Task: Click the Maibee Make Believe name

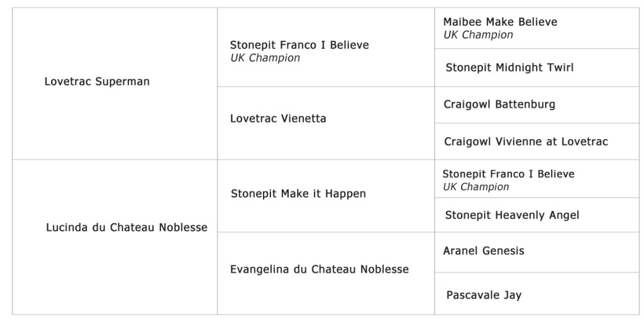Action: tap(500, 22)
